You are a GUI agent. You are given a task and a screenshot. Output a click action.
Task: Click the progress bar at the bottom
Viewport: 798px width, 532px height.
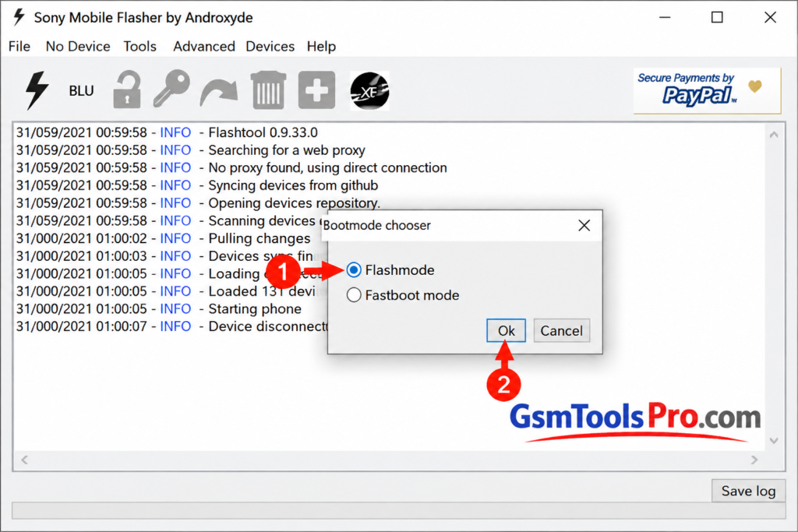(x=398, y=511)
